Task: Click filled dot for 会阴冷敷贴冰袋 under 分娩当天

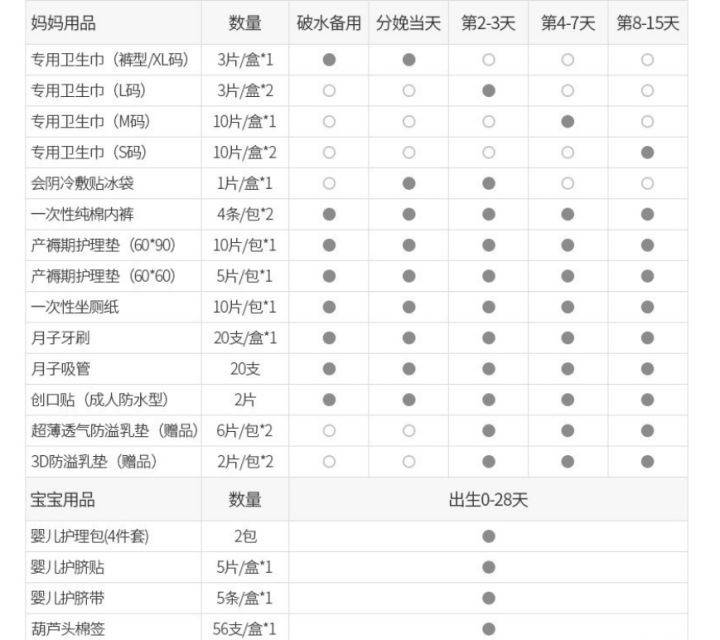Action: pos(409,183)
